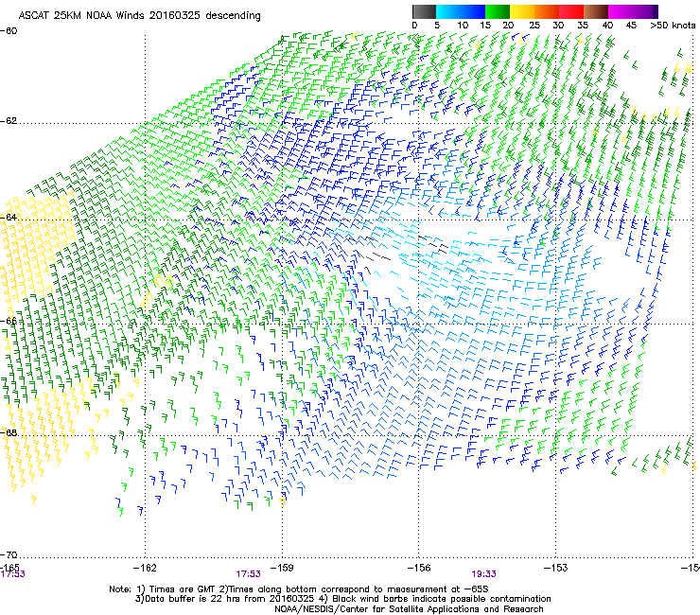Click the -62 latitude axis label
The height and width of the screenshot is (615, 700).
(x=9, y=121)
